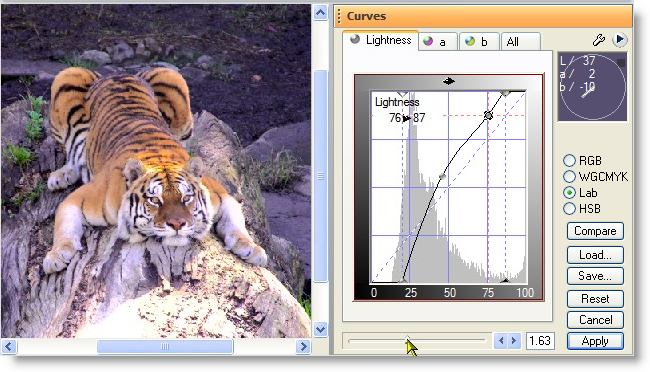Switch to the a channel tab
Viewport: 650px width, 372px height.
point(438,41)
